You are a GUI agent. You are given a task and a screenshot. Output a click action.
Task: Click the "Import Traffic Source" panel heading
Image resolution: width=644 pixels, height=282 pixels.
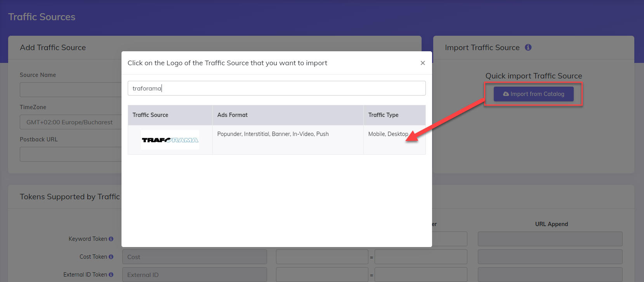click(x=482, y=47)
